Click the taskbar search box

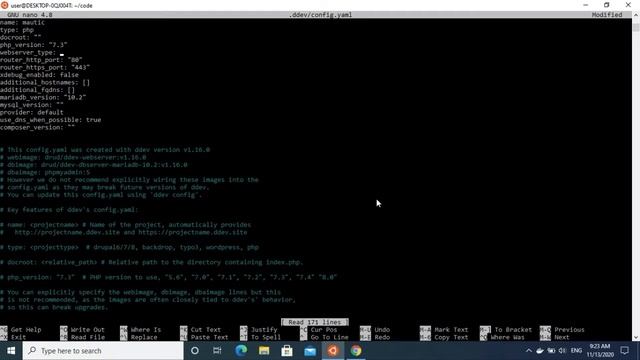click(103, 351)
